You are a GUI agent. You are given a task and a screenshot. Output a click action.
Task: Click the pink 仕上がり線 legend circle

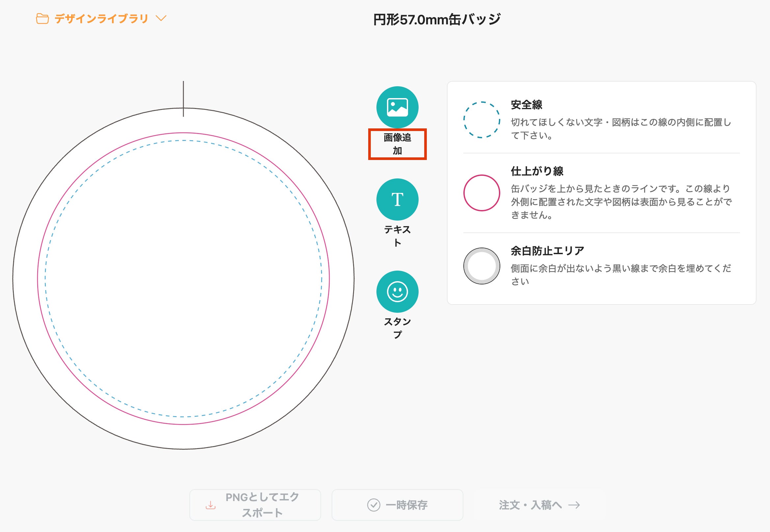[x=481, y=193]
